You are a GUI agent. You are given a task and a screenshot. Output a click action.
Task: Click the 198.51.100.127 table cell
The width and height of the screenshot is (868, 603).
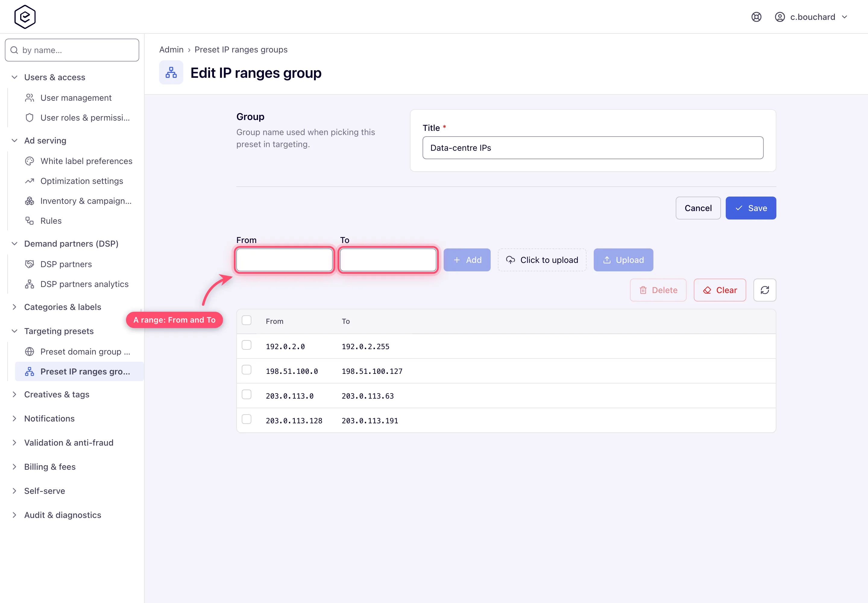point(372,371)
